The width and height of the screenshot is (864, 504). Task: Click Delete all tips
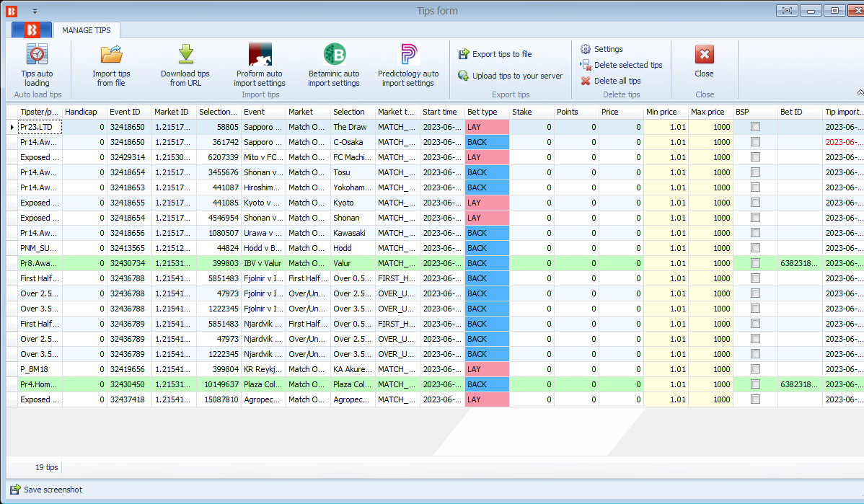coord(611,81)
